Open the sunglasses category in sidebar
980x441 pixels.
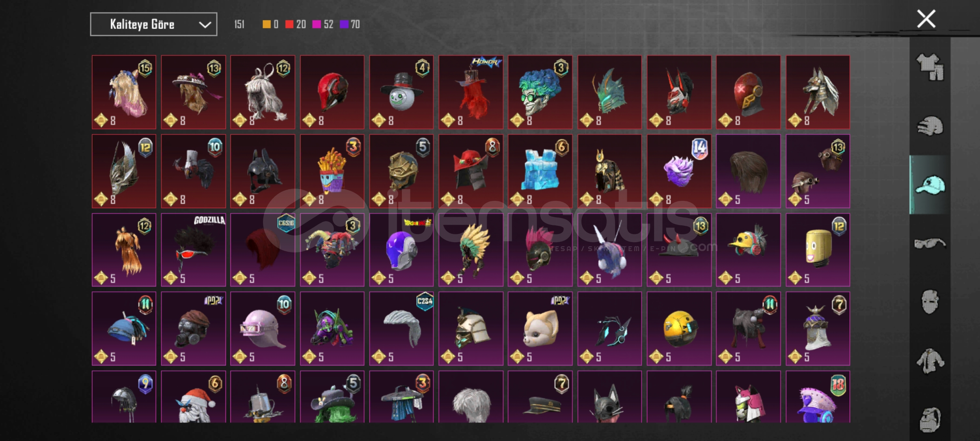930,243
